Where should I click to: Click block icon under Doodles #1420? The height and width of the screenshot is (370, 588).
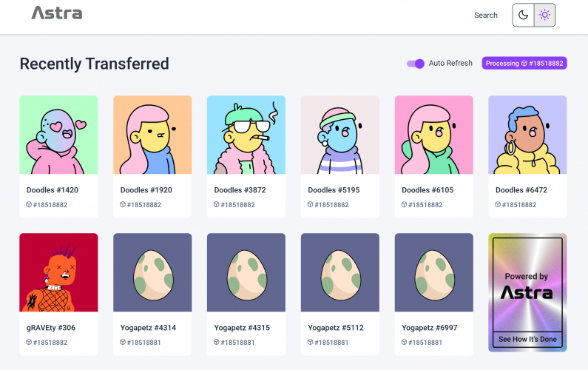(x=29, y=204)
